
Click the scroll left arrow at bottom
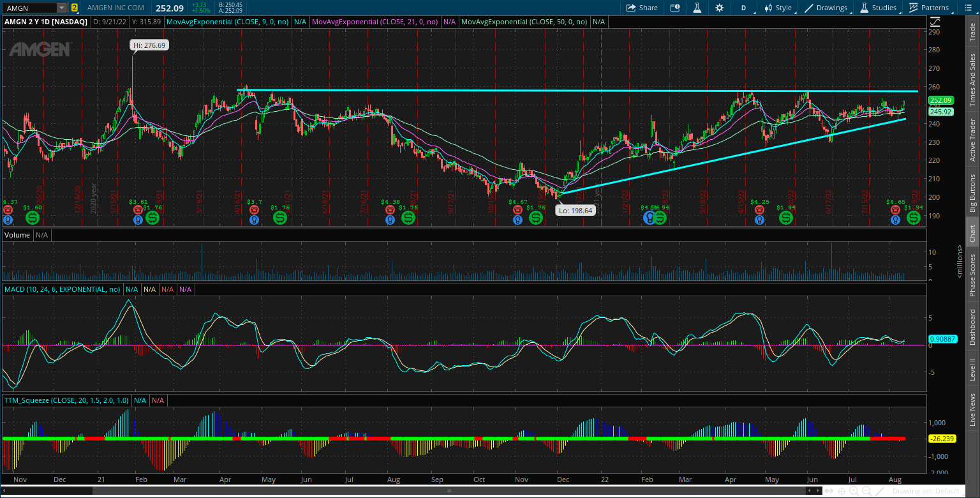click(810, 491)
